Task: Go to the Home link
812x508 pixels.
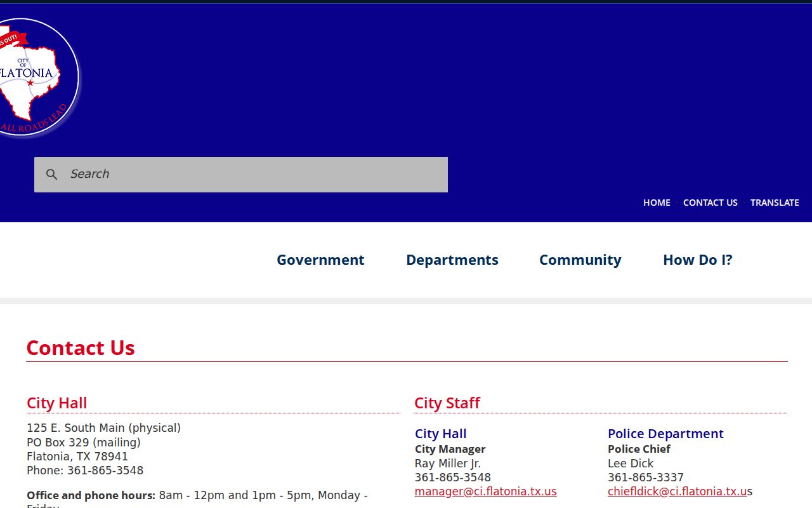Action: click(657, 203)
